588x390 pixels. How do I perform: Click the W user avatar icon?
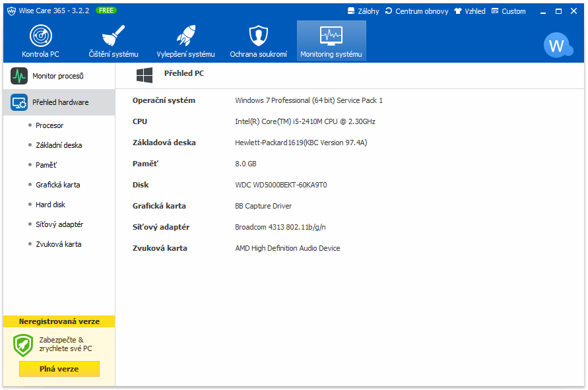coord(557,45)
